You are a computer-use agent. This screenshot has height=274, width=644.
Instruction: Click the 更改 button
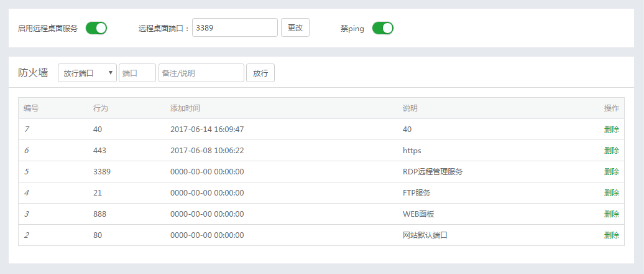click(295, 28)
